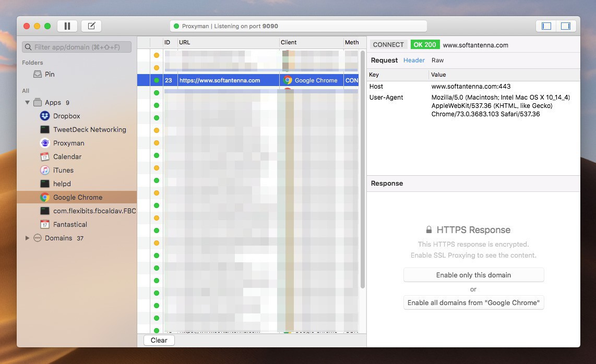Open the compose request pencil icon
596x364 pixels.
point(91,26)
